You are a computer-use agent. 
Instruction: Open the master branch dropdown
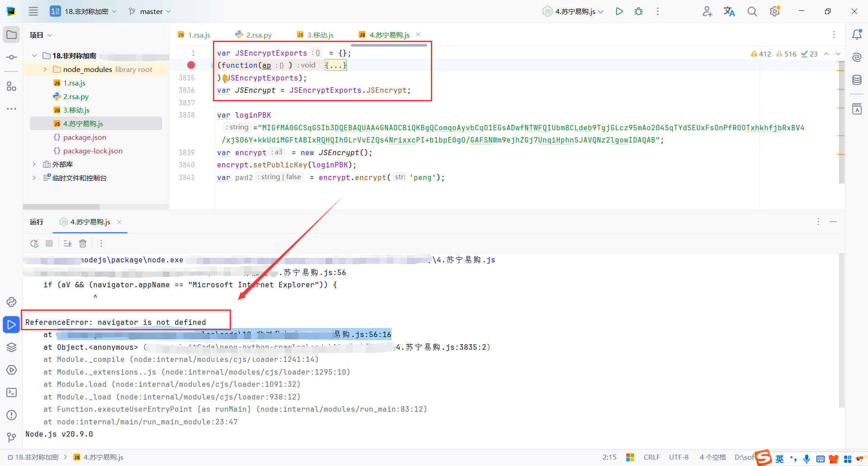click(150, 11)
